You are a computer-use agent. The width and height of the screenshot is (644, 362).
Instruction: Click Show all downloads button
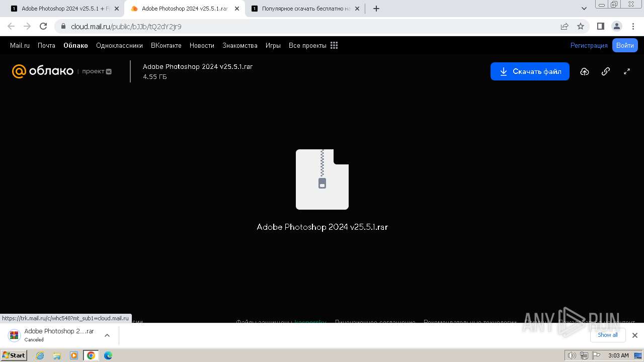click(608, 335)
